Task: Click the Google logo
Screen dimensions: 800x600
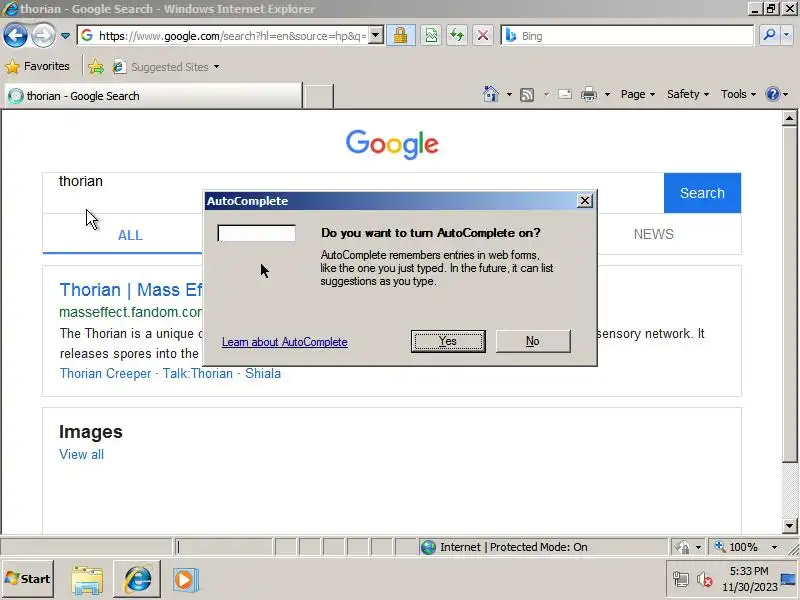Action: 392,144
